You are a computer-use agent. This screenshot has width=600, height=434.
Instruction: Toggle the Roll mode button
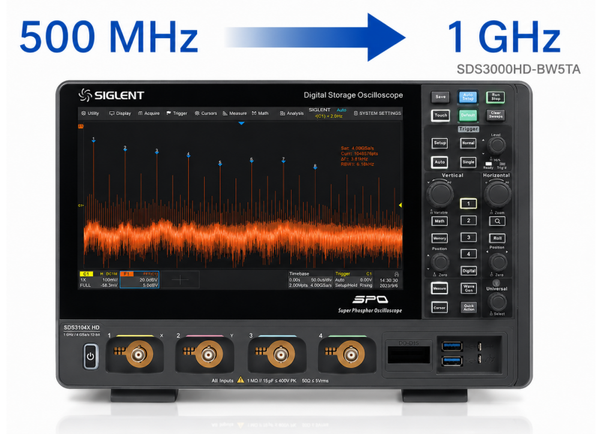497,238
